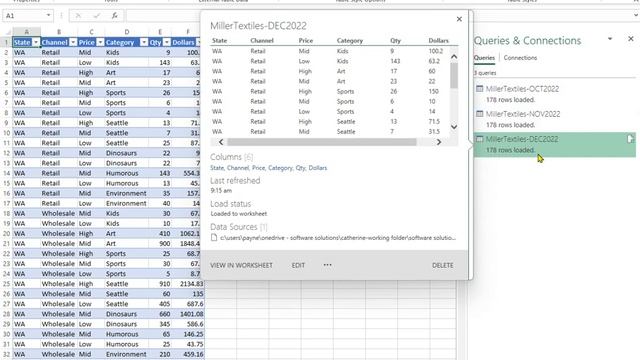Screen dimensions: 640x360
Task: Click cell D14 containing Humorous
Action: click(127, 173)
